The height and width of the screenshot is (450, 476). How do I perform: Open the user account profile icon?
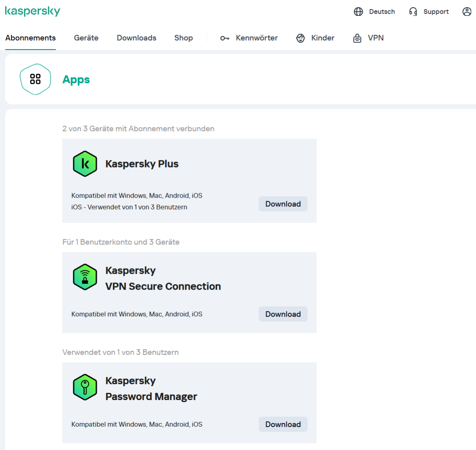[x=467, y=12]
